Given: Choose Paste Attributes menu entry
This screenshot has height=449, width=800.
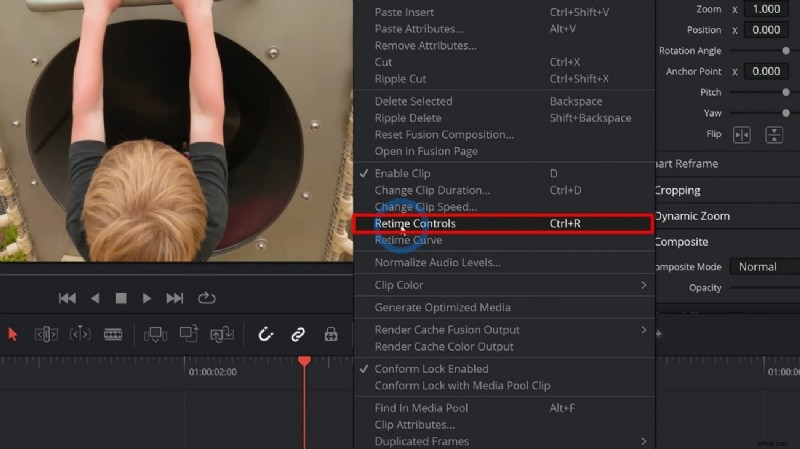Looking at the screenshot, I should [x=504, y=29].
